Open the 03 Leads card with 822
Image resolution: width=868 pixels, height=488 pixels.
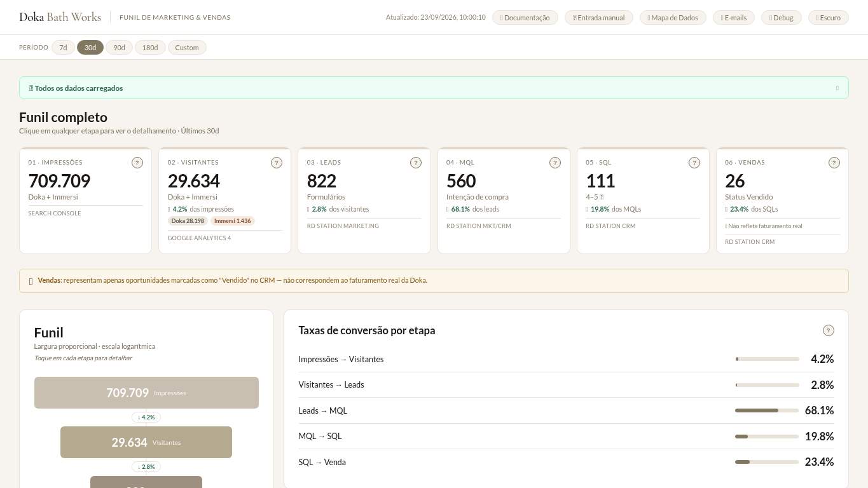pos(364,201)
